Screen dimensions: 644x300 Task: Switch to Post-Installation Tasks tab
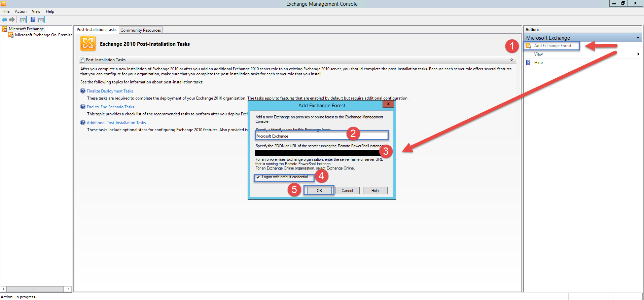tap(97, 30)
